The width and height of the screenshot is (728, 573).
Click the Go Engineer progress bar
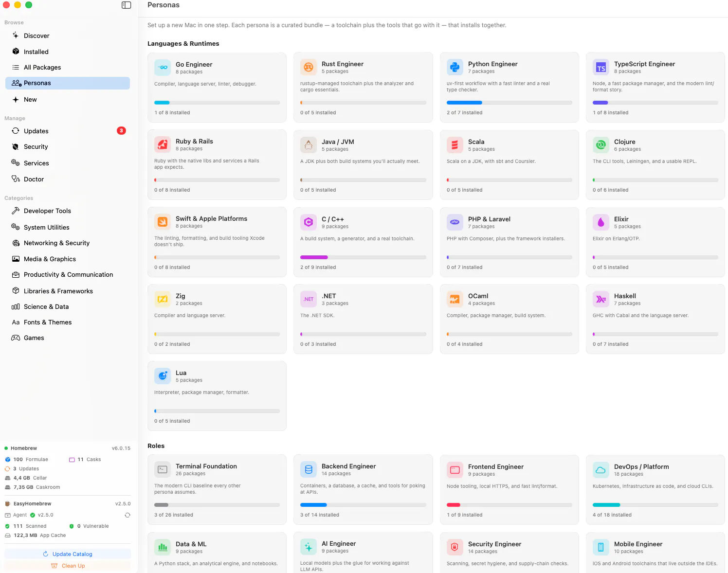217,103
